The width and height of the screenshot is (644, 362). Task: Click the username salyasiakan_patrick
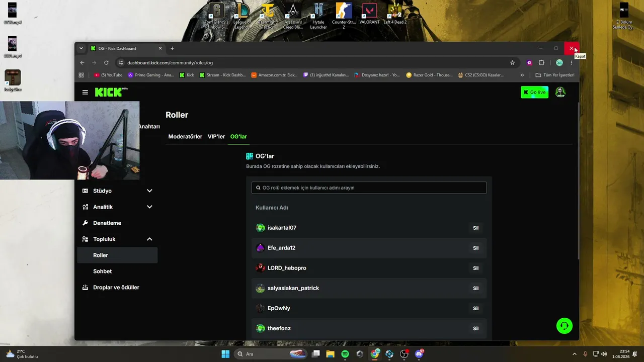[x=293, y=288]
